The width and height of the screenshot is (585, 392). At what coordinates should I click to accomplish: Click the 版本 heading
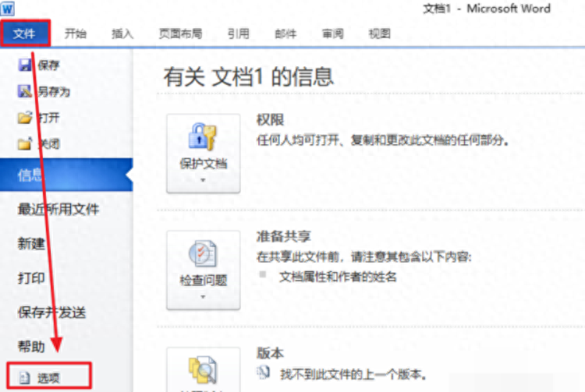[x=271, y=353]
